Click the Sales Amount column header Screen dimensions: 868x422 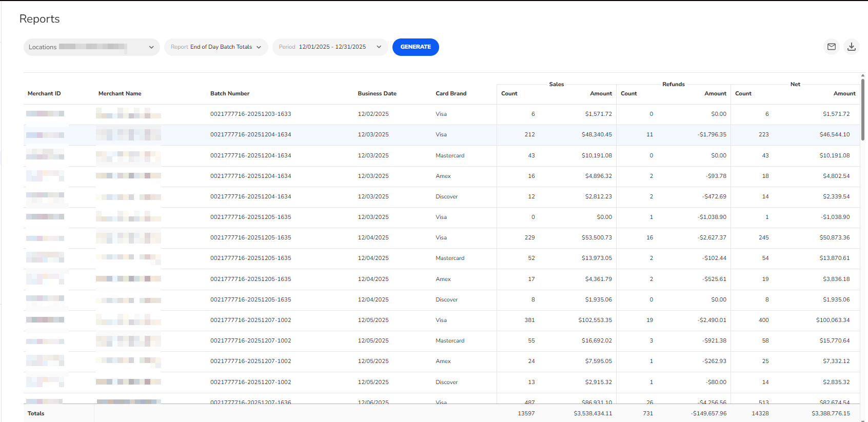coord(601,93)
